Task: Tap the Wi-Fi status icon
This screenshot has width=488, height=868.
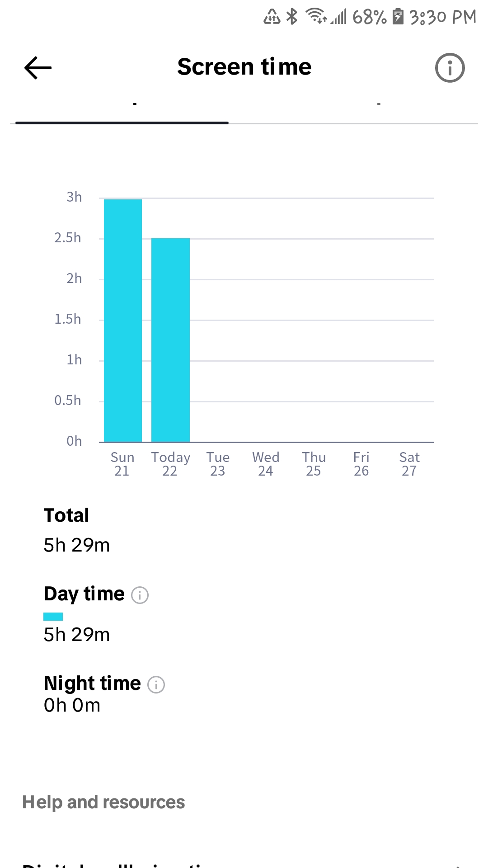Action: (x=316, y=16)
